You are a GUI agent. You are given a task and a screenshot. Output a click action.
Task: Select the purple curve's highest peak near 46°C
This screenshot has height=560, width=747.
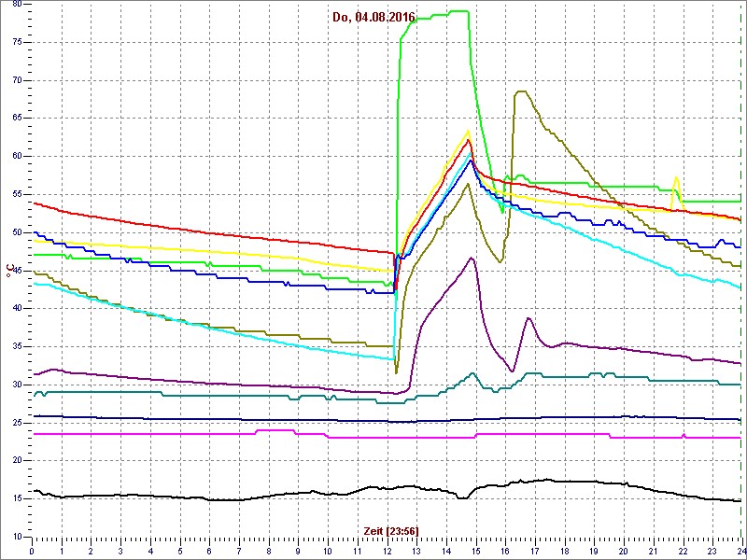[472, 258]
